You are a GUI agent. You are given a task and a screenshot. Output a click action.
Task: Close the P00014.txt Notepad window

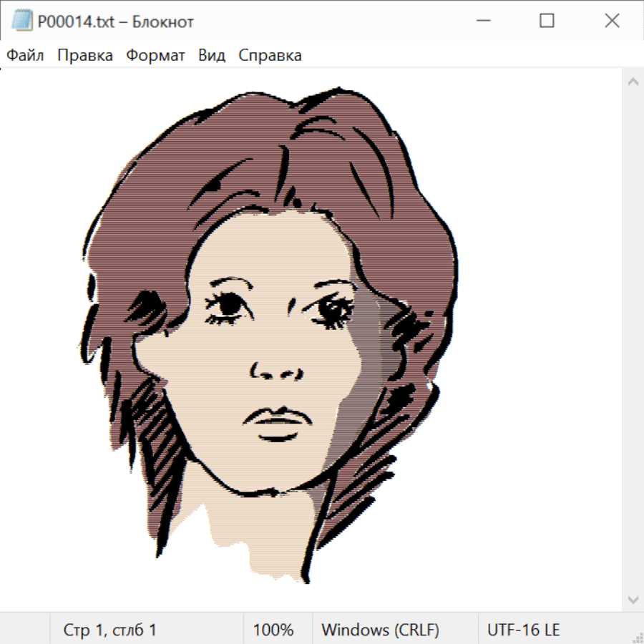(x=612, y=21)
